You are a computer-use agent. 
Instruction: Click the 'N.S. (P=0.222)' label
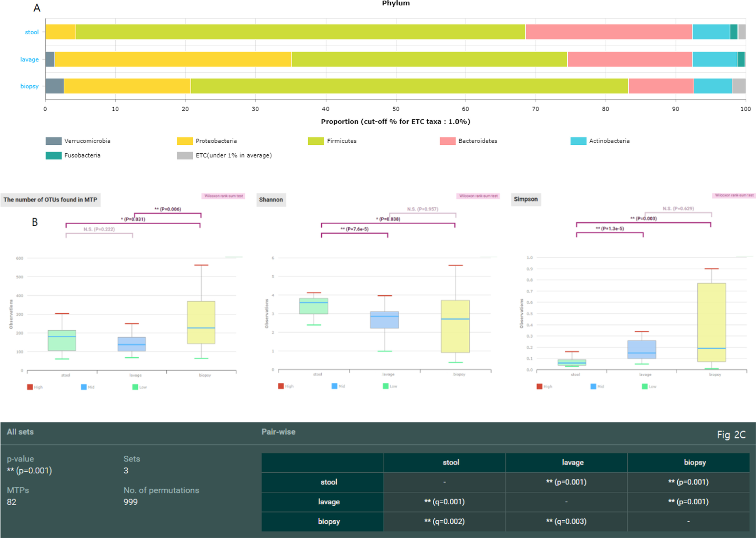(x=99, y=229)
